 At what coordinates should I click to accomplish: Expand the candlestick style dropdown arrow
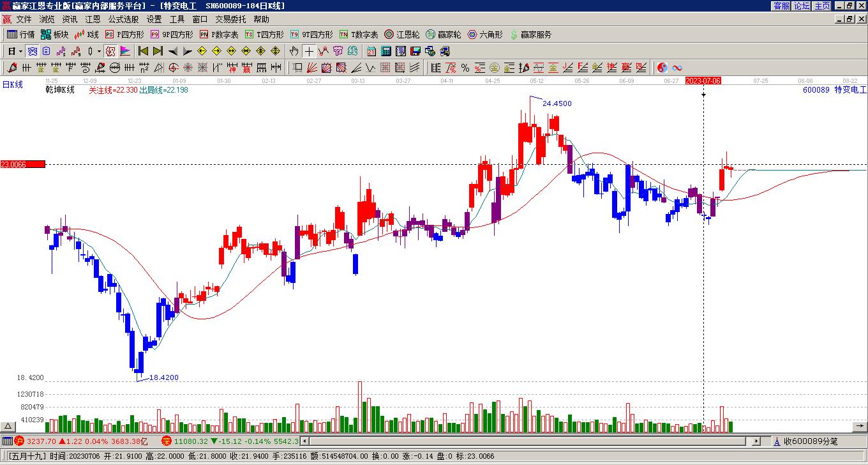[x=99, y=51]
